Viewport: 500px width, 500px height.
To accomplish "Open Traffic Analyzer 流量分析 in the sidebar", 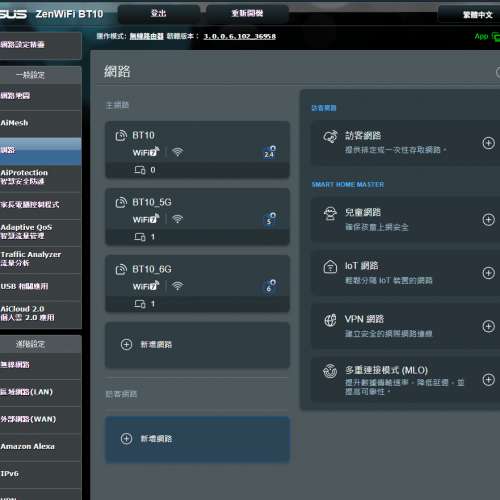I will click(x=40, y=259).
